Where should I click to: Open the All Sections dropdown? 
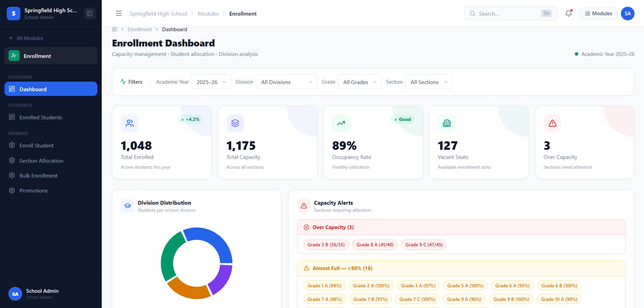pos(429,82)
